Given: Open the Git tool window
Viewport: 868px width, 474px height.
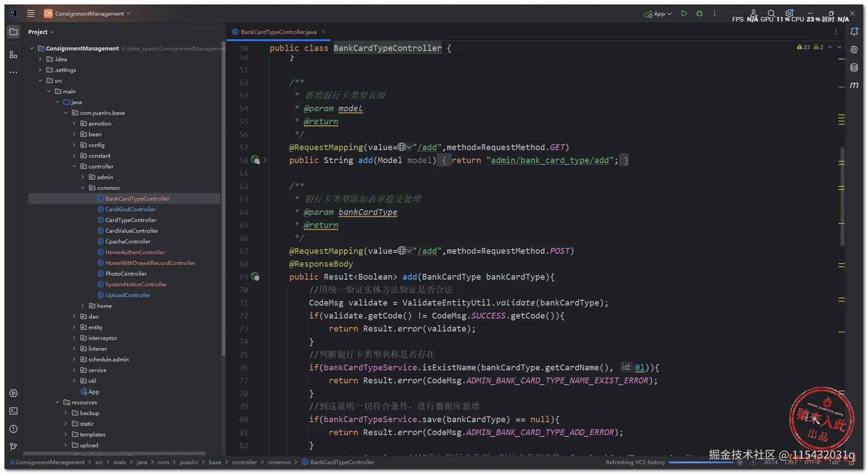Looking at the screenshot, I should pyautogui.click(x=13, y=446).
